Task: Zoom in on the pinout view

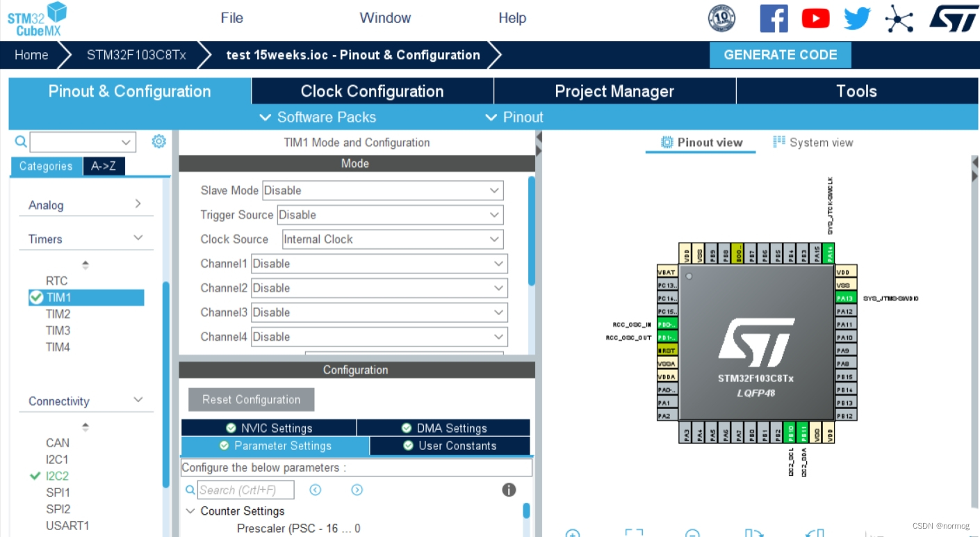Action: point(573,534)
